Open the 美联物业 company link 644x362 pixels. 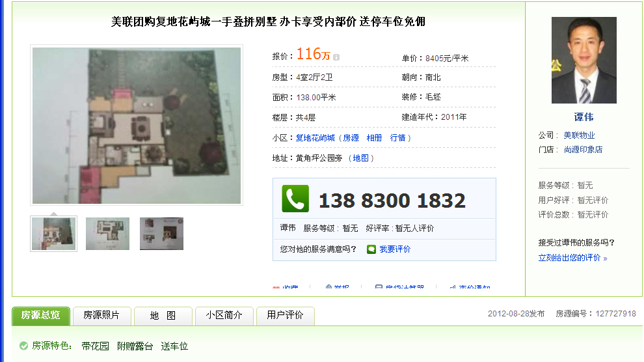click(579, 135)
